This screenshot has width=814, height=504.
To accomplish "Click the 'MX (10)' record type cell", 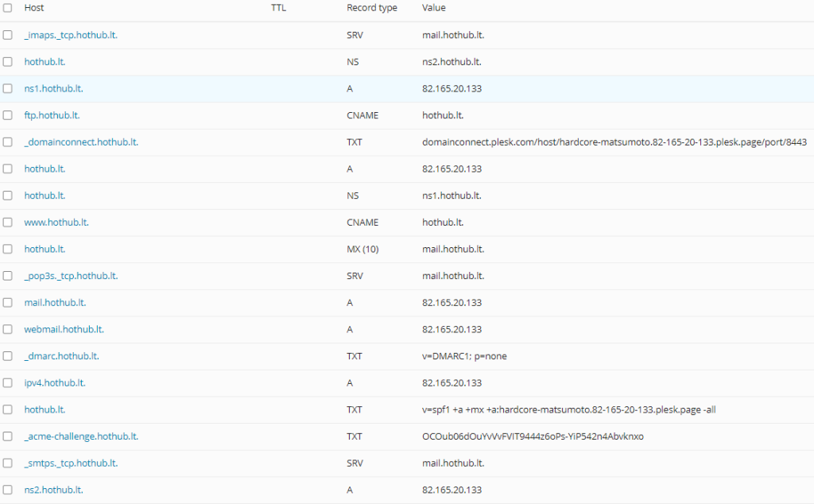I will point(362,249).
